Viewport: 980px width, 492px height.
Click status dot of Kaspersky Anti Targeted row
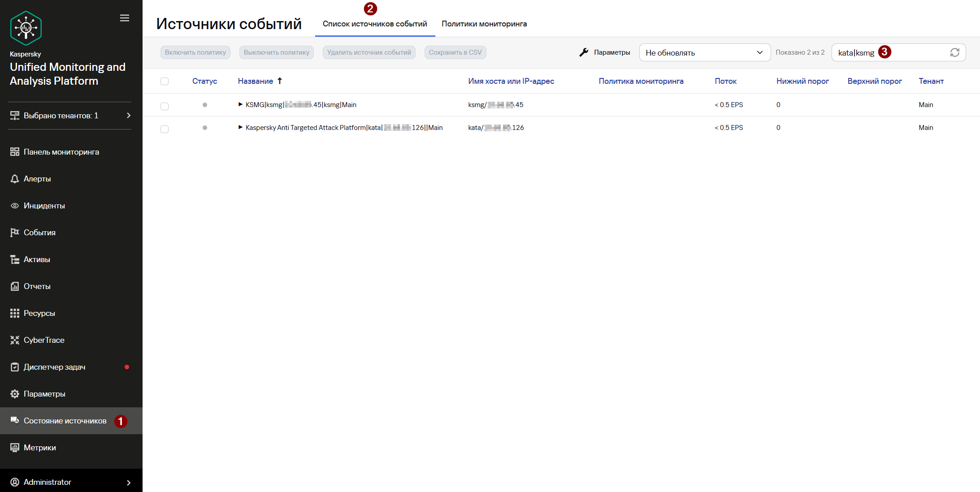(205, 128)
